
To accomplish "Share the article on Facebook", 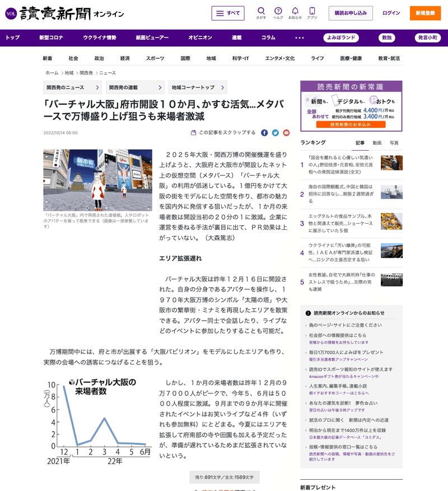I will click(x=264, y=133).
